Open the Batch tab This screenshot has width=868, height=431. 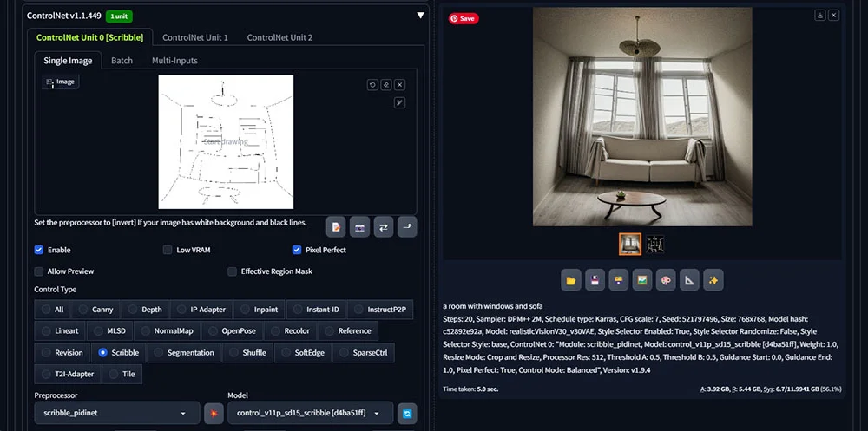122,61
